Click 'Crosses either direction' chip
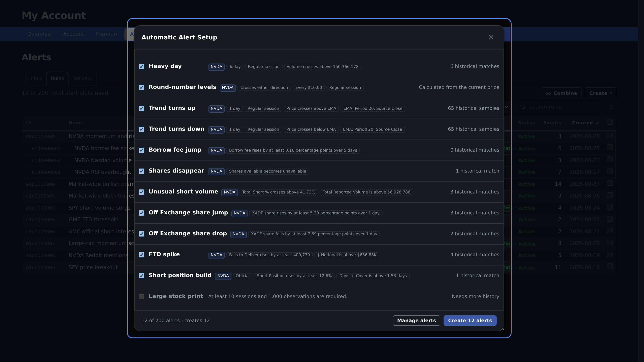 click(x=264, y=87)
